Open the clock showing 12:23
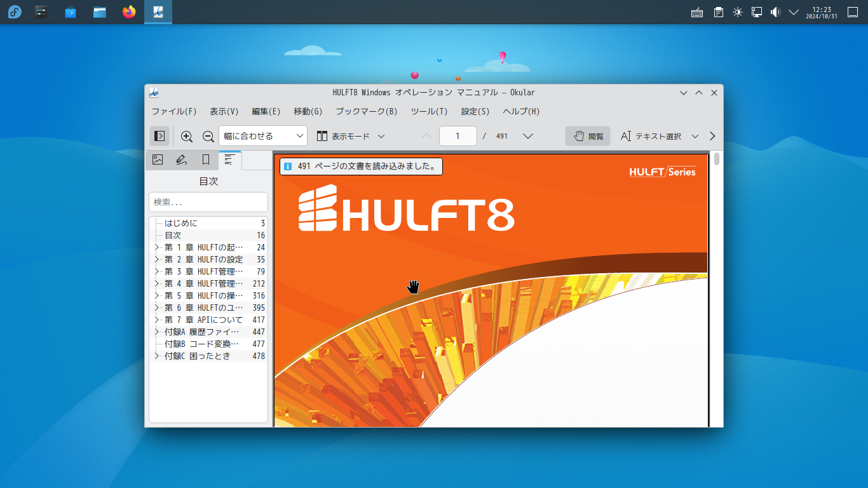The height and width of the screenshot is (488, 868). (x=822, y=12)
